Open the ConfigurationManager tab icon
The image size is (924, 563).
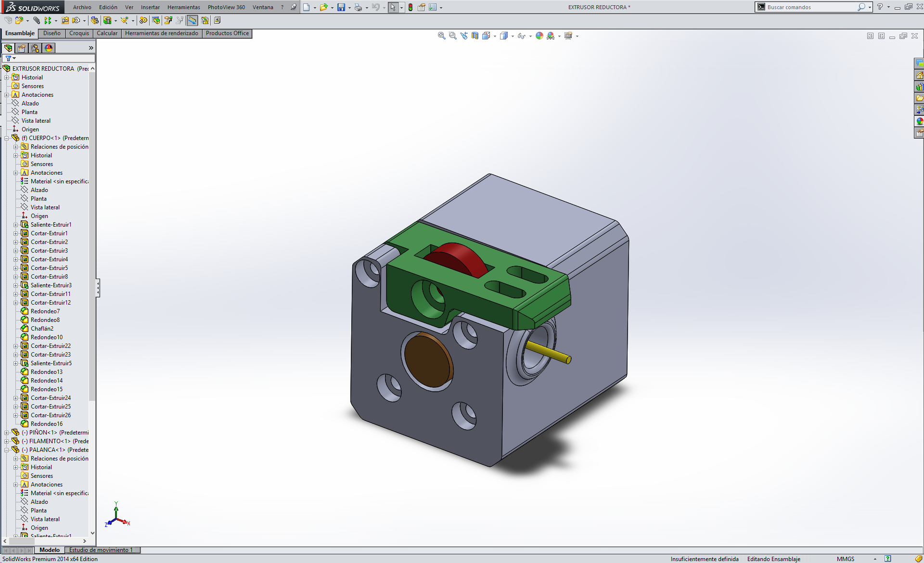pos(35,48)
